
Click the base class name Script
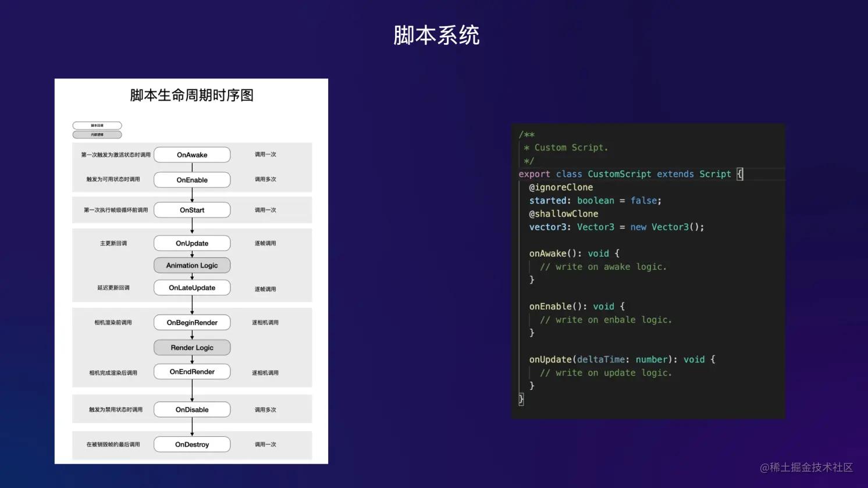click(715, 174)
